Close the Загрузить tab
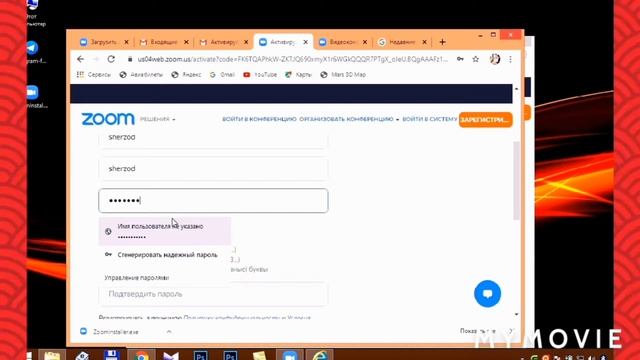 tap(127, 42)
